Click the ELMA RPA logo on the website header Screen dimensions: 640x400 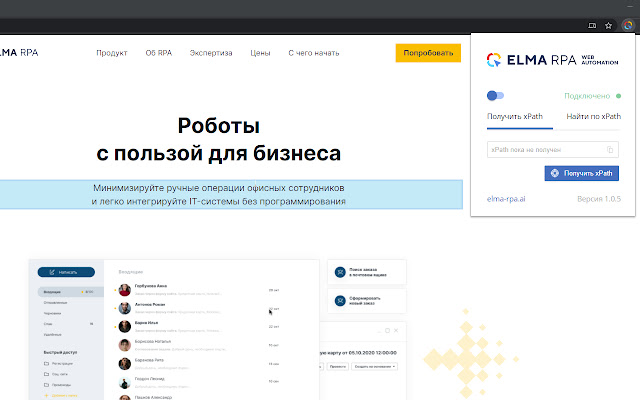point(19,53)
